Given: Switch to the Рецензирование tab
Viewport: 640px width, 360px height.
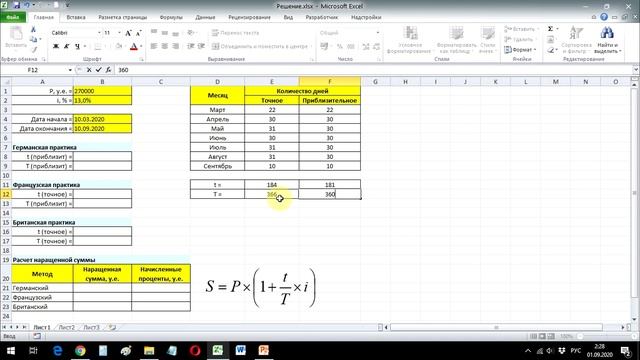Looking at the screenshot, I should pos(249,17).
